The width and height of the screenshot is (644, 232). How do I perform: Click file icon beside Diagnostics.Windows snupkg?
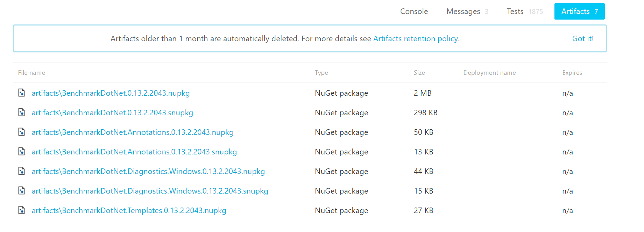point(22,191)
